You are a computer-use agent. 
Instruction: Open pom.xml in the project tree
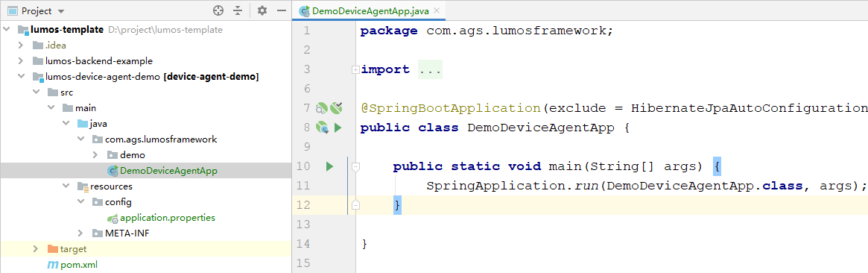click(x=79, y=265)
